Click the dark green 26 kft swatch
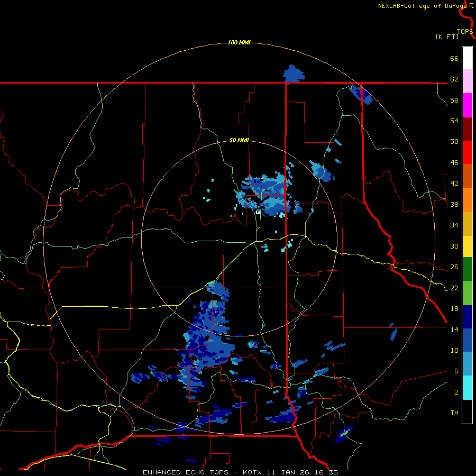 pos(467,269)
